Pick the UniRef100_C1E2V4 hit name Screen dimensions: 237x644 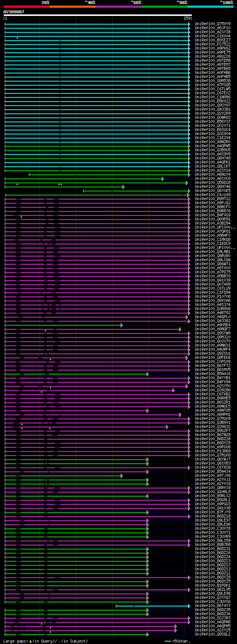213,138
